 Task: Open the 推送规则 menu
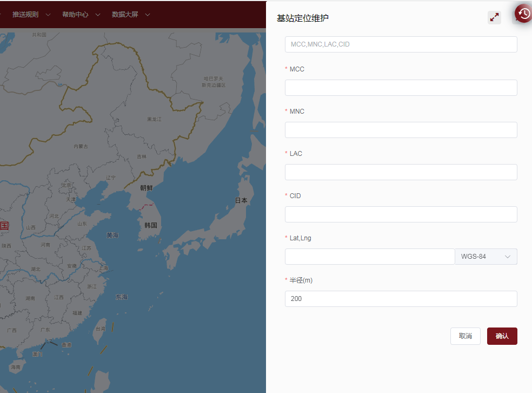(25, 15)
